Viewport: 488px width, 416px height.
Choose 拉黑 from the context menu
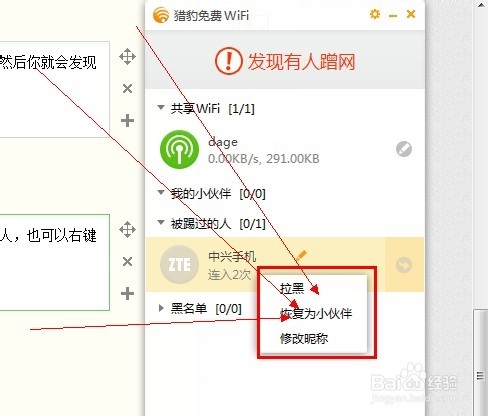pos(292,289)
